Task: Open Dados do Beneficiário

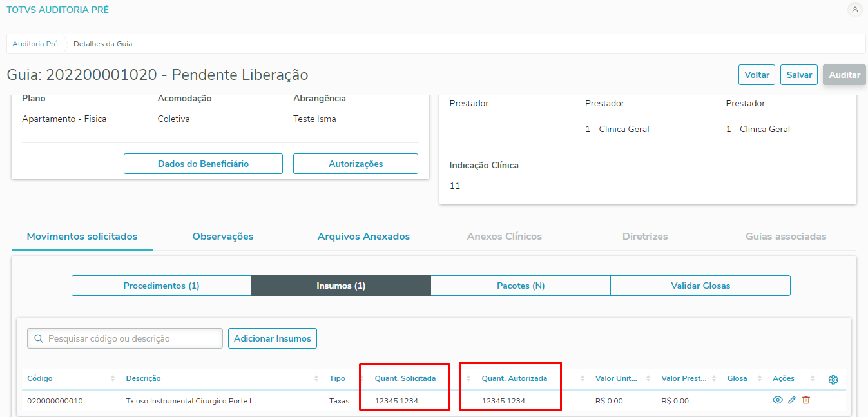Action: coord(203,164)
